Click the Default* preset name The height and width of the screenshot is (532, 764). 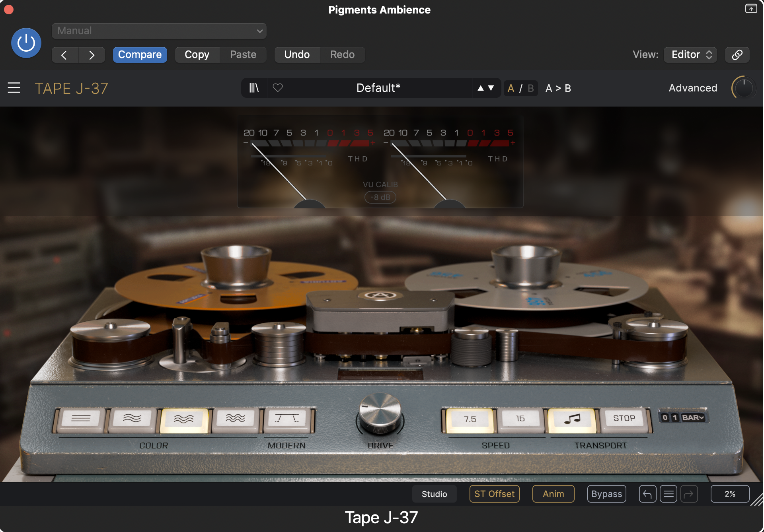[378, 88]
